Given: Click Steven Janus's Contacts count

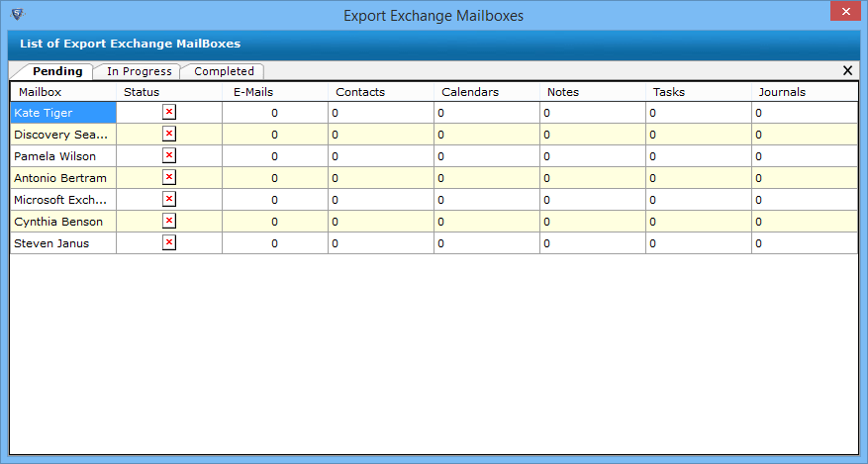Looking at the screenshot, I should [380, 243].
